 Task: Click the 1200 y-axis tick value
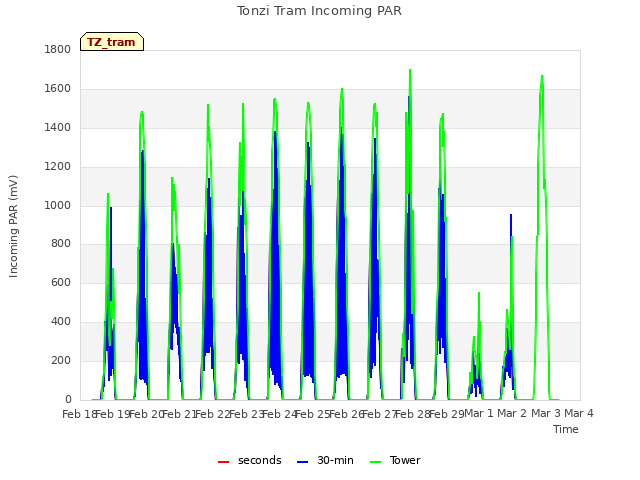point(58,167)
